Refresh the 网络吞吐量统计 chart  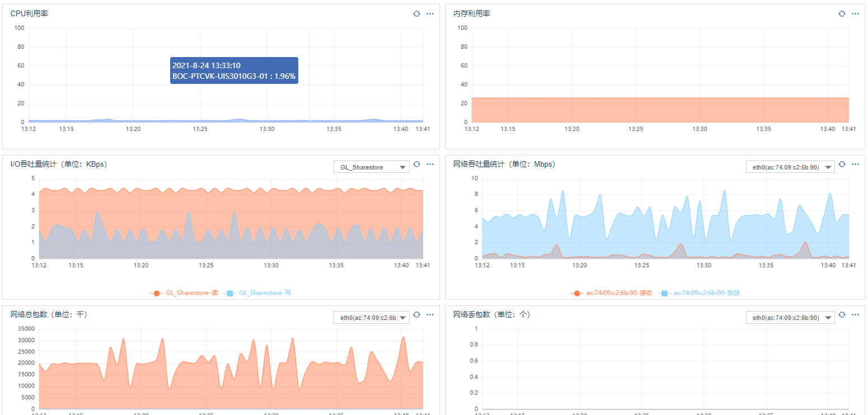pos(842,164)
